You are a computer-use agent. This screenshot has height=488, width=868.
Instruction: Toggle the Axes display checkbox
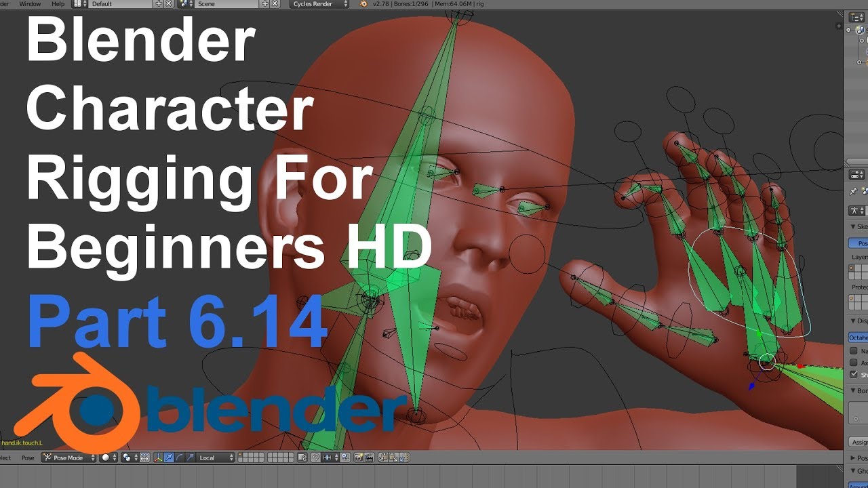click(x=853, y=363)
